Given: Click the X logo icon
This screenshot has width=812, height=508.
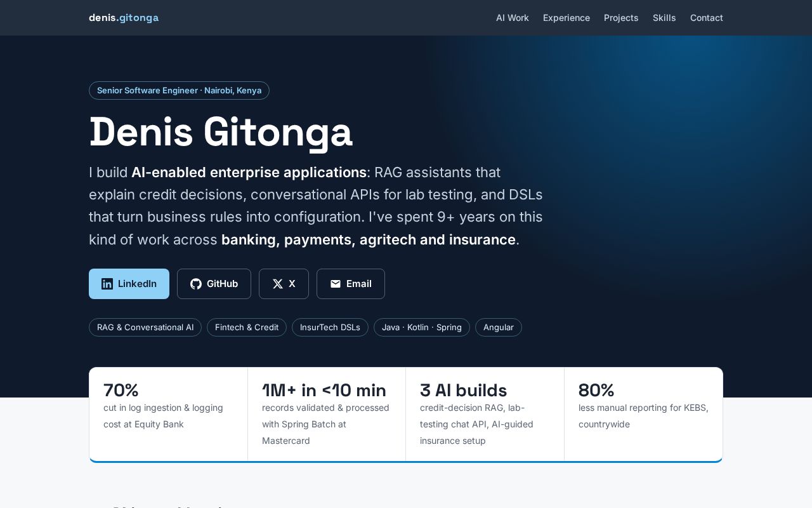Looking at the screenshot, I should pyautogui.click(x=278, y=284).
